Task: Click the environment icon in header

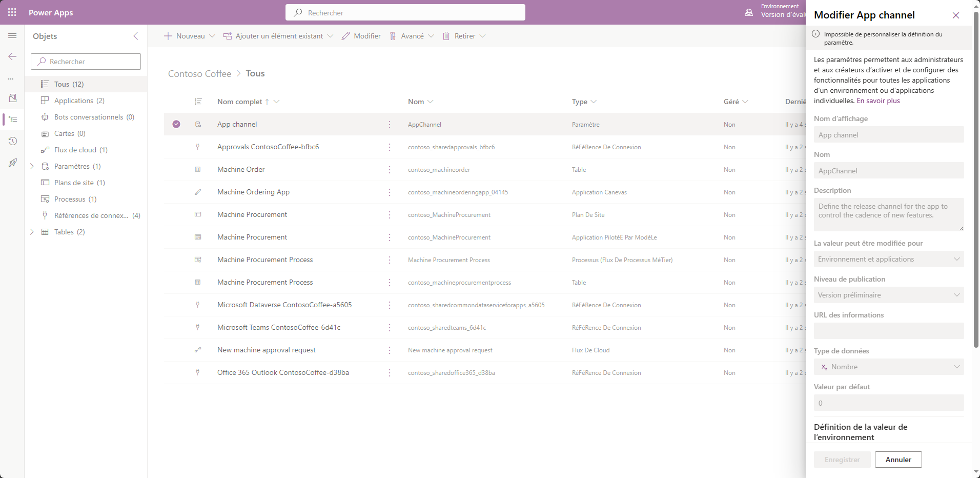Action: [749, 12]
